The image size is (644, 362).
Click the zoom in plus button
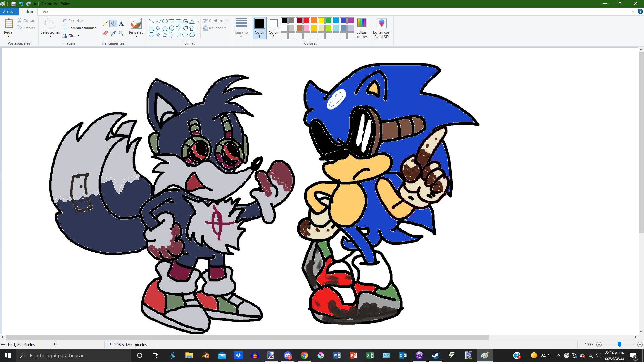point(640,345)
